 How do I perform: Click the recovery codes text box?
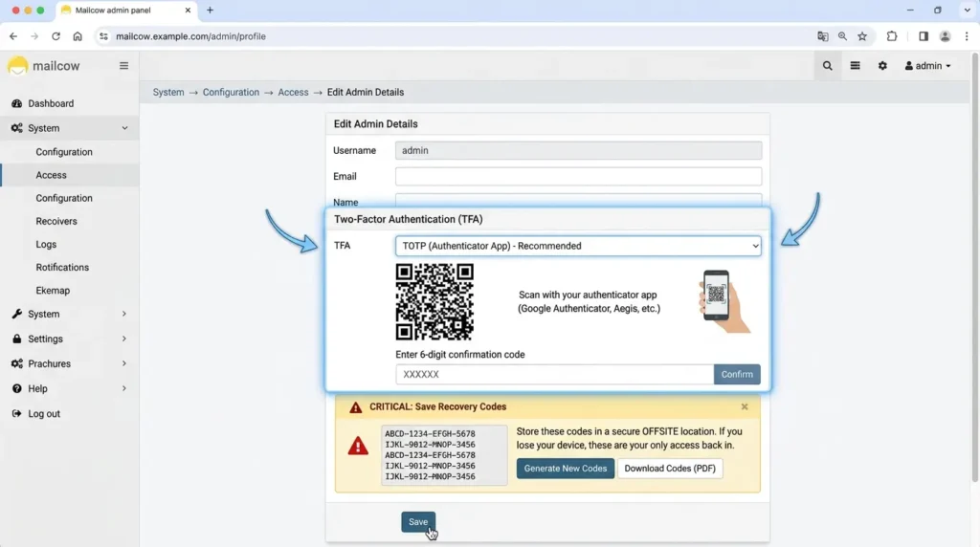(x=444, y=454)
